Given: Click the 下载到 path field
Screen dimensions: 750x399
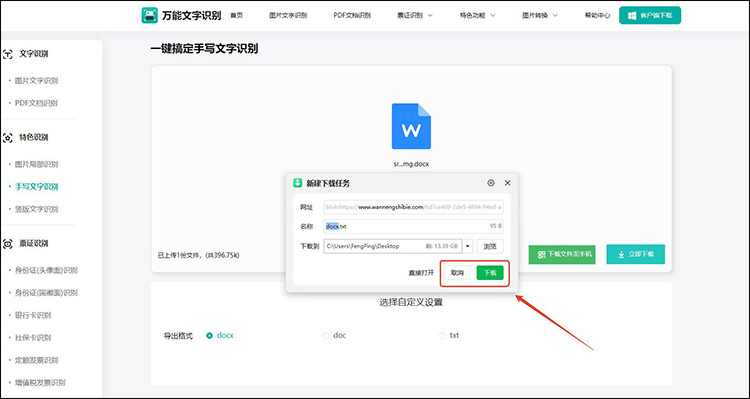Looking at the screenshot, I should [x=393, y=246].
